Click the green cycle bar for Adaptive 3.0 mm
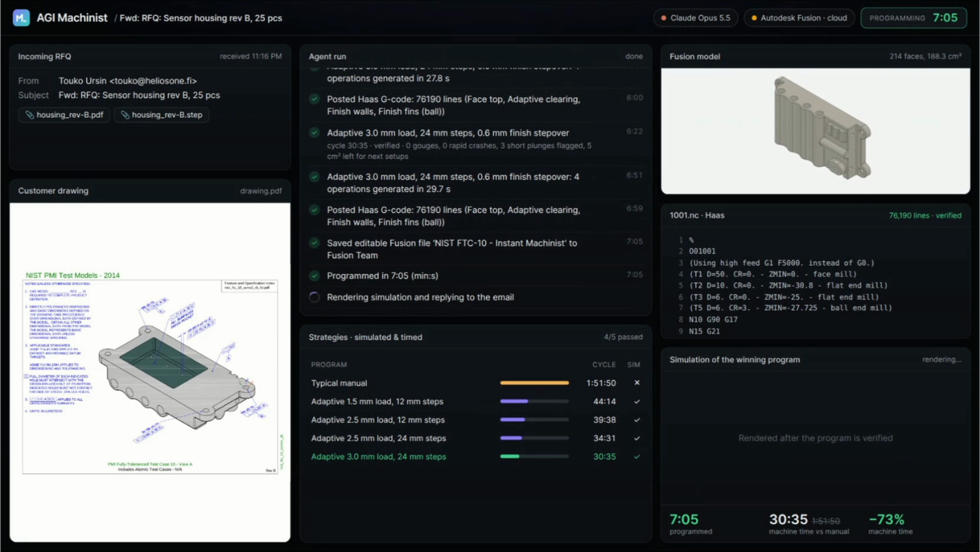Viewport: 980px width, 552px height. pos(510,457)
